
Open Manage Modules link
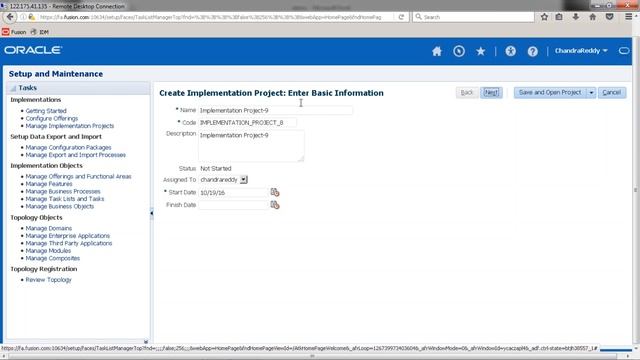[48, 251]
